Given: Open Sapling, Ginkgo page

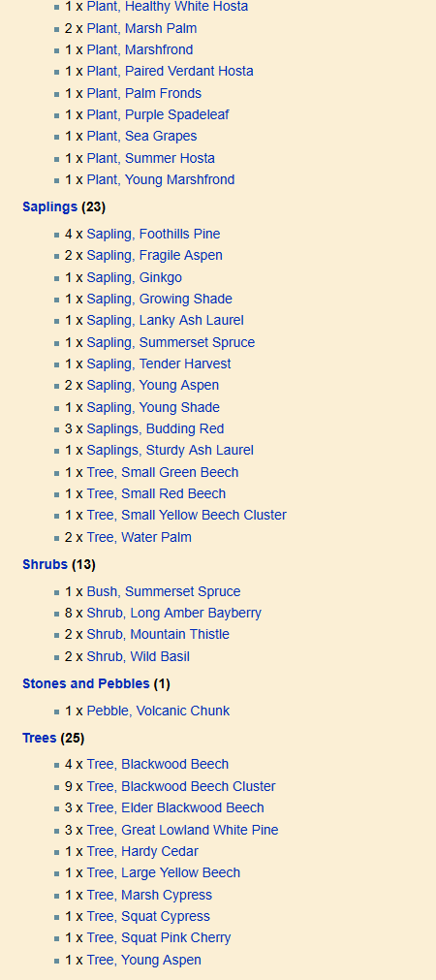Looking at the screenshot, I should [x=135, y=277].
